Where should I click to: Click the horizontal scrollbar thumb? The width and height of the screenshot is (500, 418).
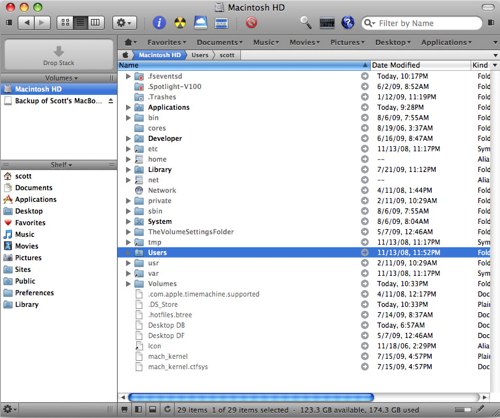click(x=251, y=397)
